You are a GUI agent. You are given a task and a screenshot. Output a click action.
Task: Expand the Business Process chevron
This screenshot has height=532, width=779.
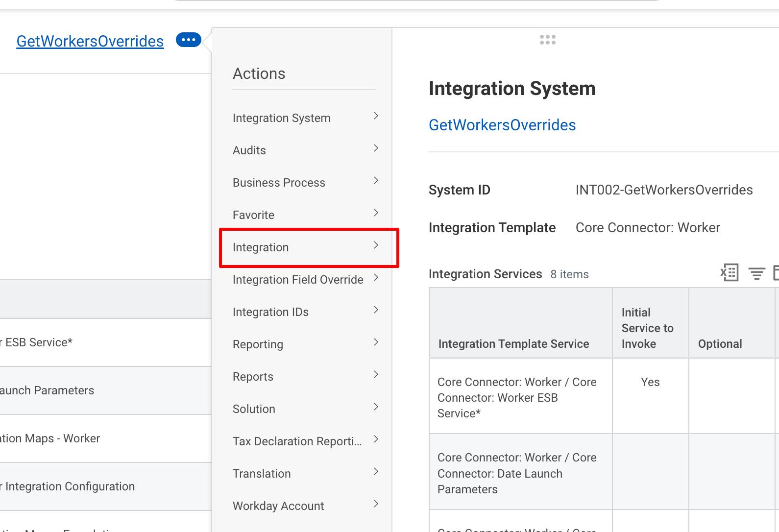[x=376, y=181]
